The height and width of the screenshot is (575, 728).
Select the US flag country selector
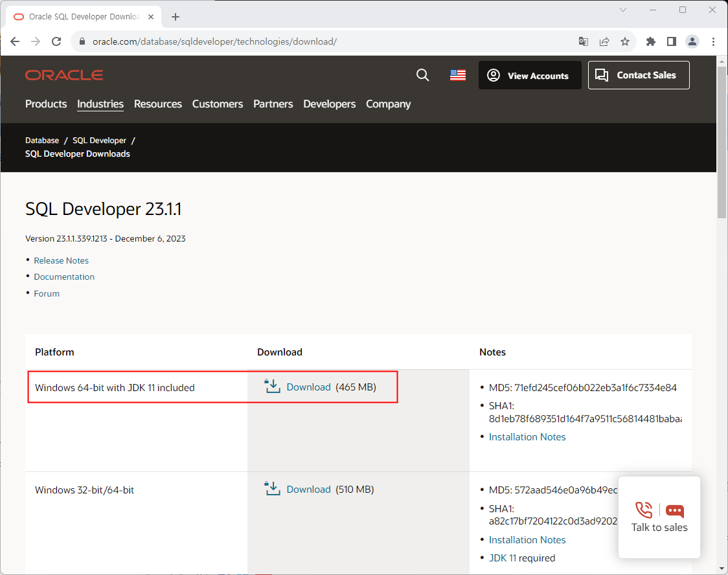click(458, 75)
